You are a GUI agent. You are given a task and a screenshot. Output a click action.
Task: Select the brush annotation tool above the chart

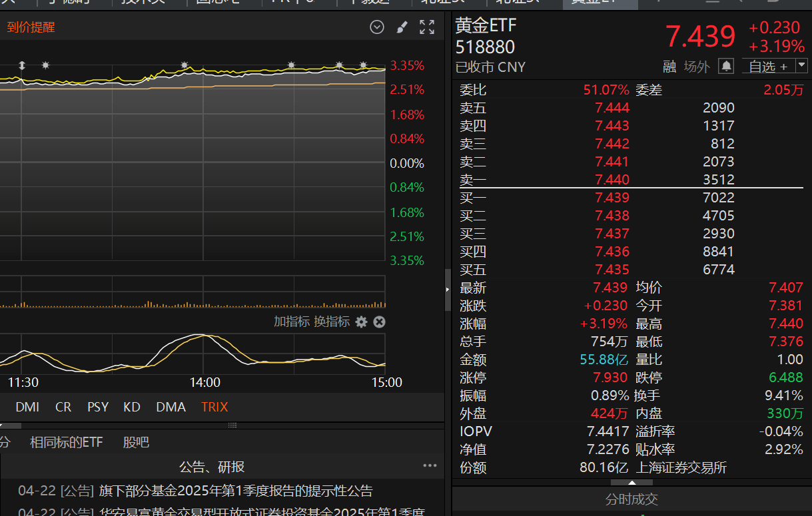401,27
